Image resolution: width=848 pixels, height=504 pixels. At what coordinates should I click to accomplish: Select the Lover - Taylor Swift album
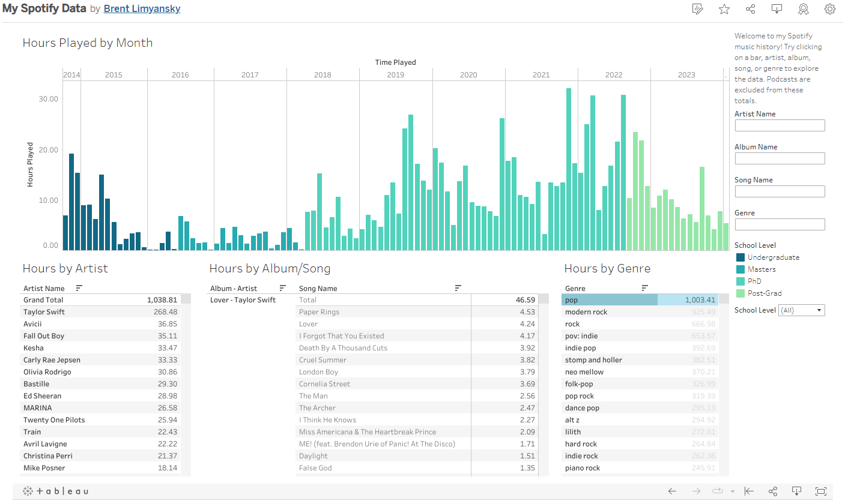point(243,300)
